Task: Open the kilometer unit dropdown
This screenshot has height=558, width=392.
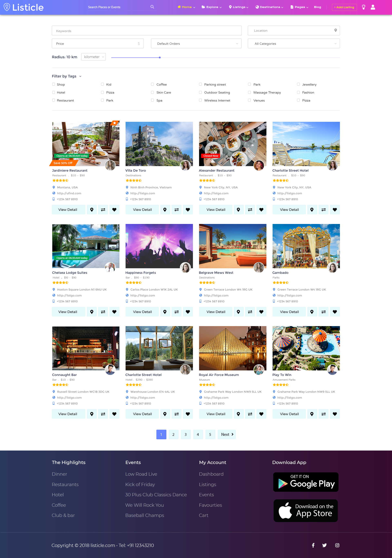Action: 94,57
